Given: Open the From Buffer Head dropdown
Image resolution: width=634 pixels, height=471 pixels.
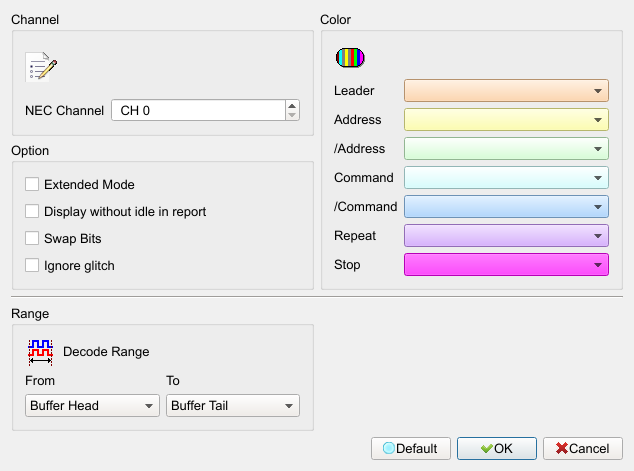Looking at the screenshot, I should (x=92, y=406).
